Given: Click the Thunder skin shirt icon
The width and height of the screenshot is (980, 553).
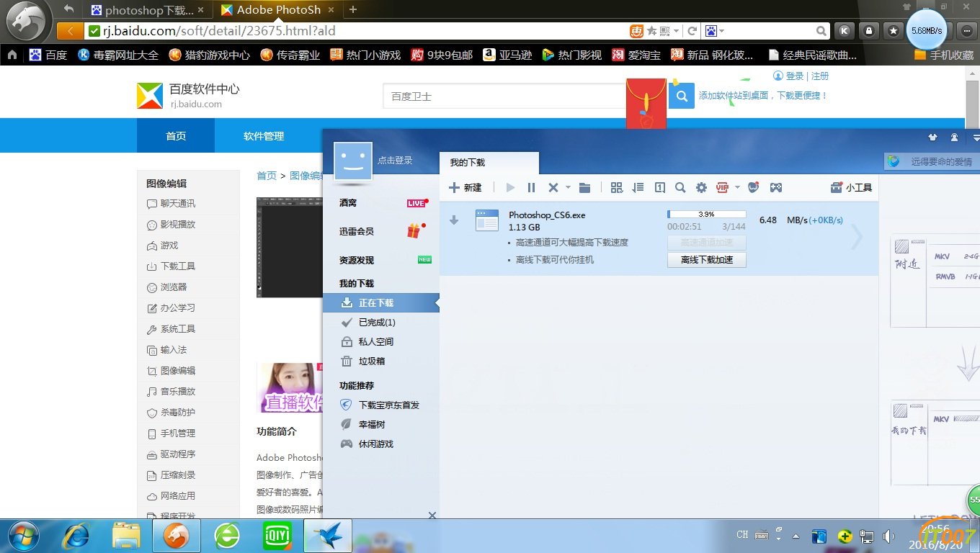Looking at the screenshot, I should (932, 137).
